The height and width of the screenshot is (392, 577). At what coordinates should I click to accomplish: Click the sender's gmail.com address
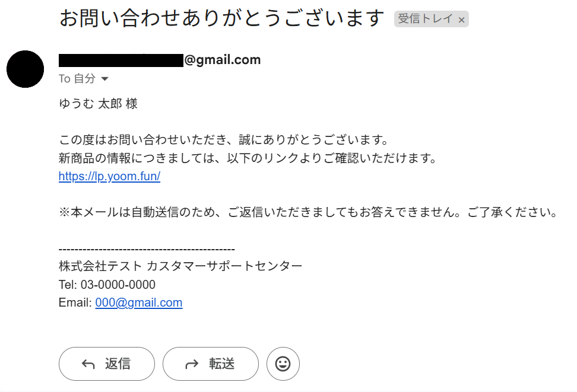pos(160,60)
